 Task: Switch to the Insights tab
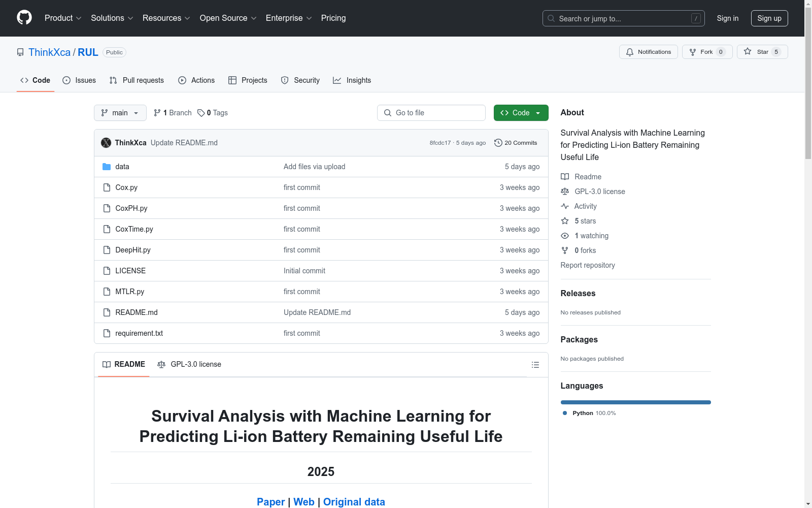(352, 80)
